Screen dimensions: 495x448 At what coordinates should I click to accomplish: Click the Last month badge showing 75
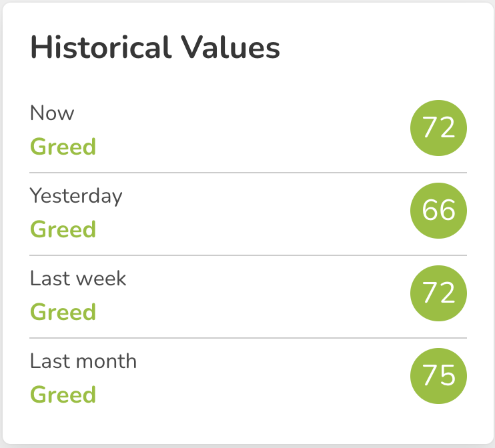(438, 376)
